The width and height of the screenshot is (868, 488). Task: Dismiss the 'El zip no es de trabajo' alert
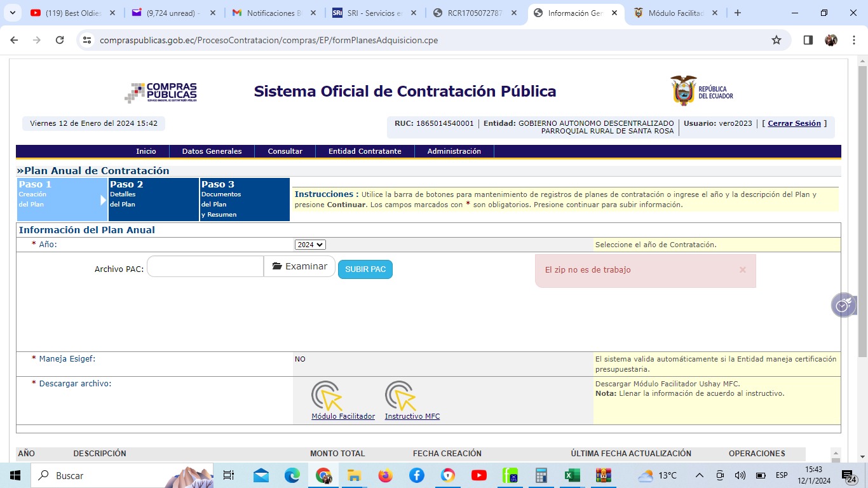pyautogui.click(x=742, y=270)
